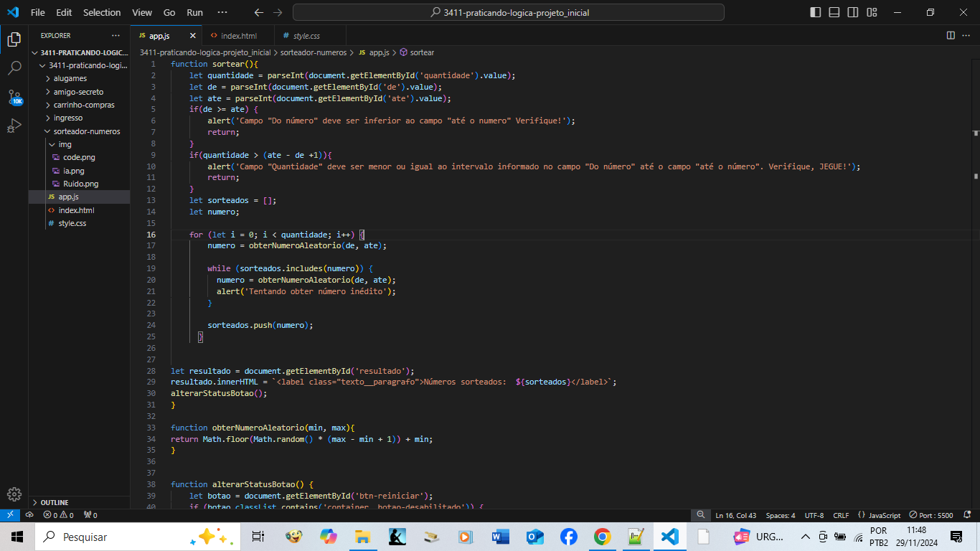Screen dimensions: 980x551
Task: Open the Run and Debug view
Action: [14, 126]
